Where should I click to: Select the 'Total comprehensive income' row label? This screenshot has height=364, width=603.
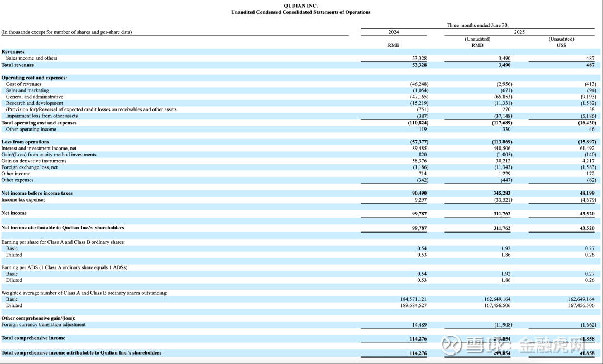[33, 338]
